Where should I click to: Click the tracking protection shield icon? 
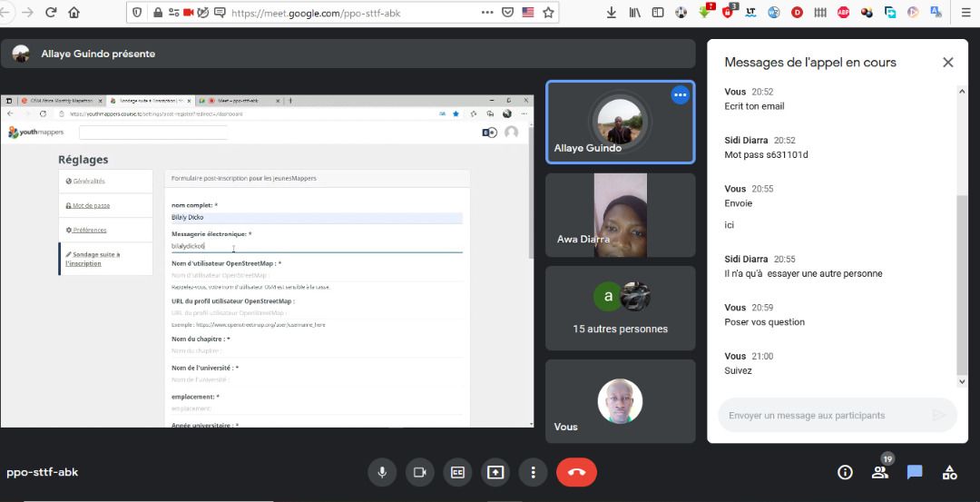(x=137, y=13)
